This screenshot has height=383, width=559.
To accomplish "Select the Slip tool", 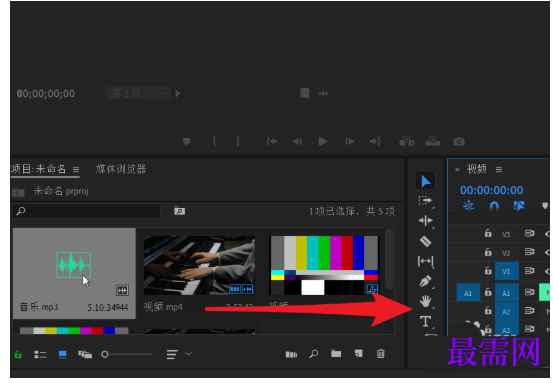I will coord(425,261).
